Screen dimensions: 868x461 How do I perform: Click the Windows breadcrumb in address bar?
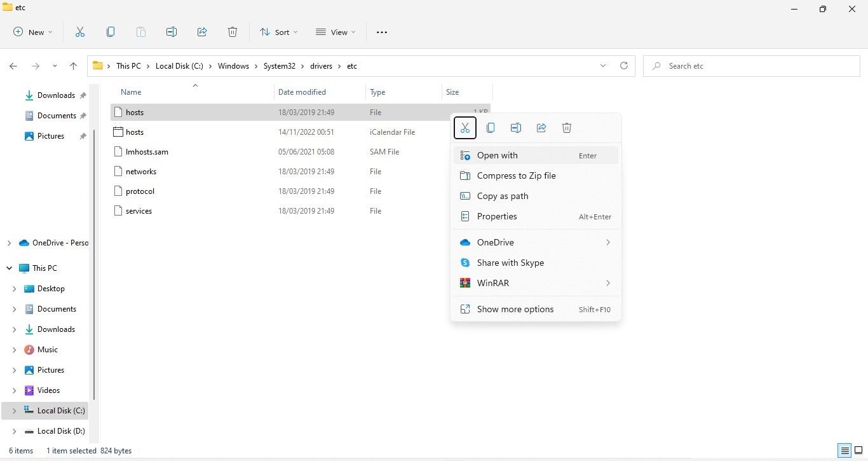pyautogui.click(x=233, y=66)
